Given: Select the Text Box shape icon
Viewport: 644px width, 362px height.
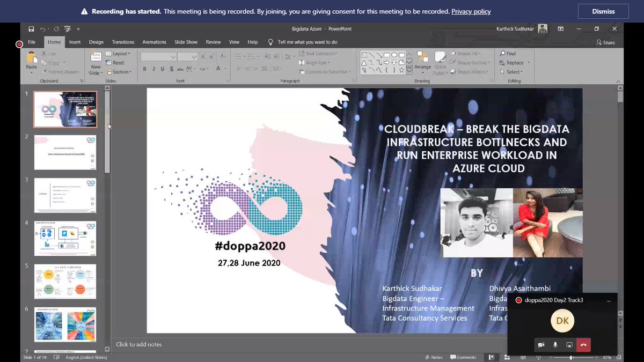Looking at the screenshot, I should pos(363,55).
